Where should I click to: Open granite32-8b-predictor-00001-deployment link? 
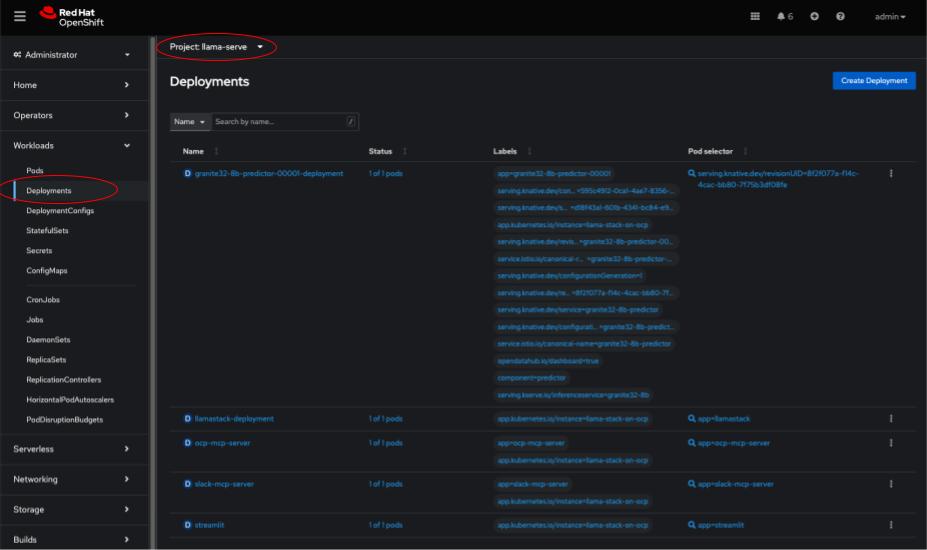tap(269, 173)
